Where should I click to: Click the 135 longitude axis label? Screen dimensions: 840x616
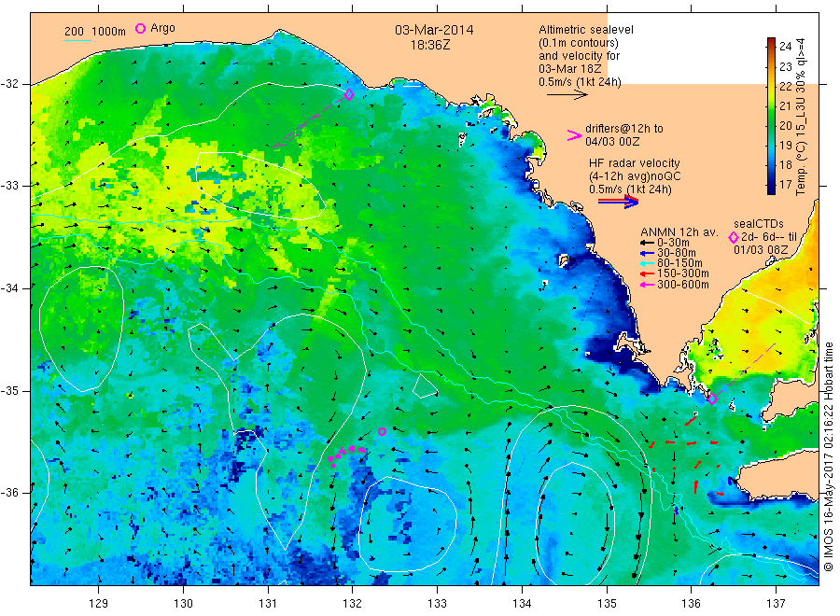(607, 604)
